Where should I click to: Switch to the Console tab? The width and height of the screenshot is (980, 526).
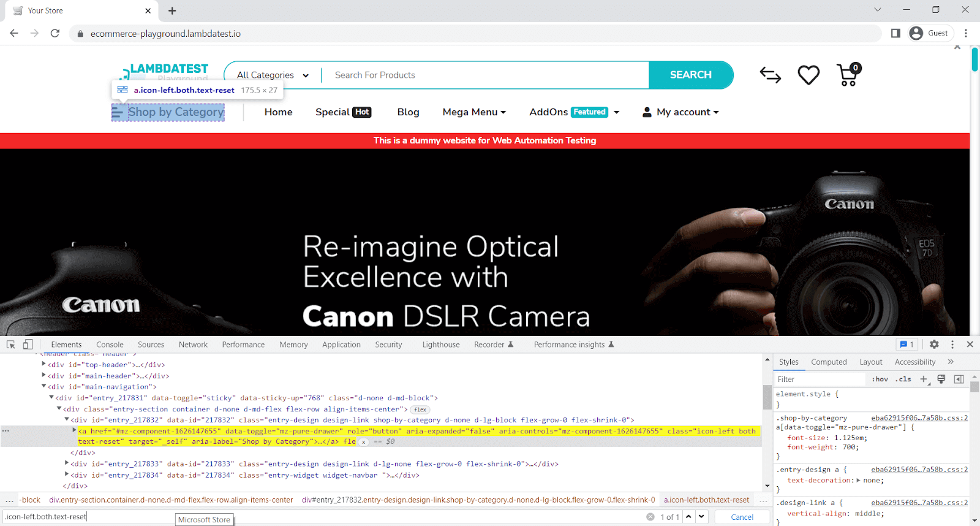tap(110, 345)
